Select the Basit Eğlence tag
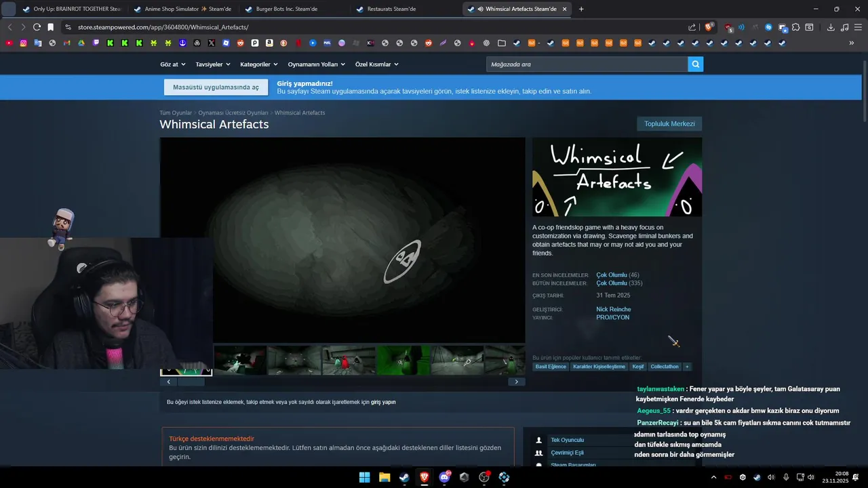The image size is (868, 488). pos(551,367)
